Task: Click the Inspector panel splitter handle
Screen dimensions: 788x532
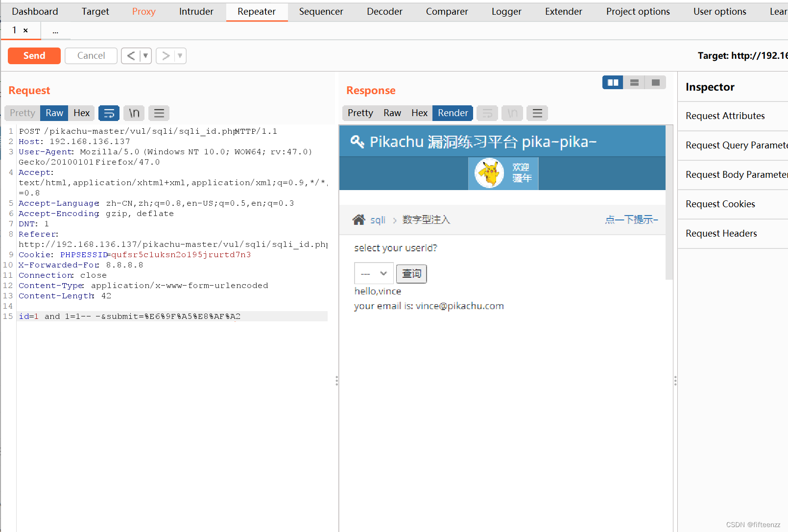Action: (x=675, y=381)
